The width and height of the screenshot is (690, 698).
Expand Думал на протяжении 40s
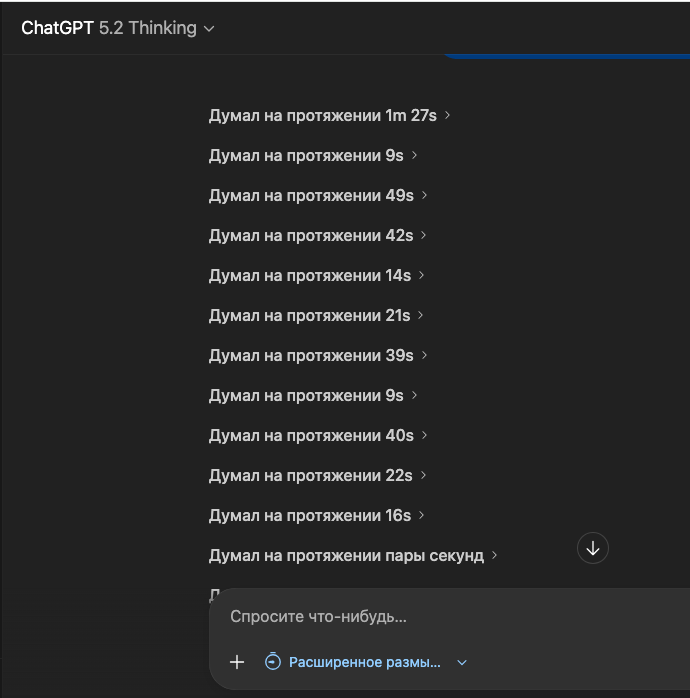click(x=310, y=435)
